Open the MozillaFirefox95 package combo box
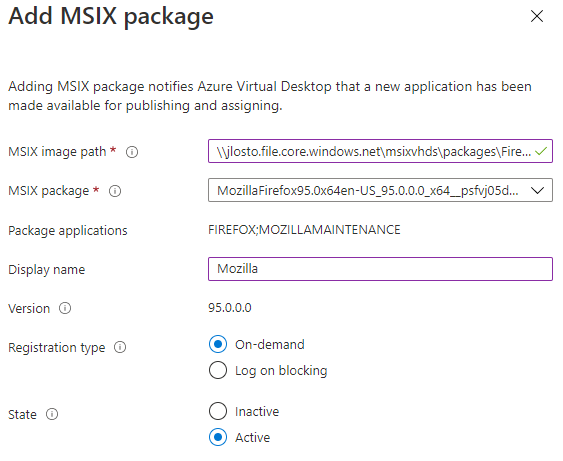 pos(380,190)
